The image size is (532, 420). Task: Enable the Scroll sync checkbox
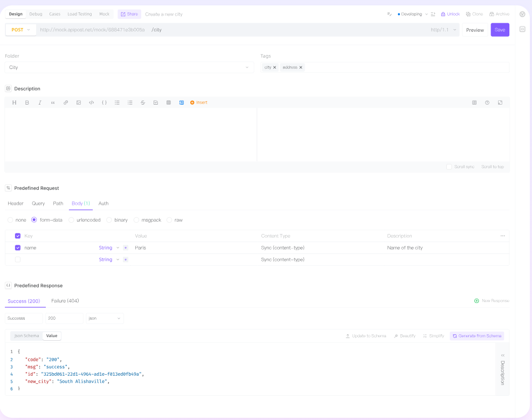coord(449,167)
